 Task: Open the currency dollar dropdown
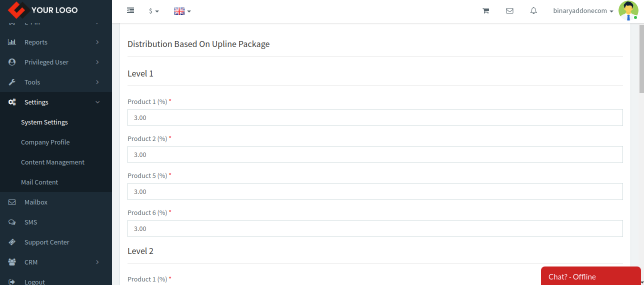click(x=154, y=11)
